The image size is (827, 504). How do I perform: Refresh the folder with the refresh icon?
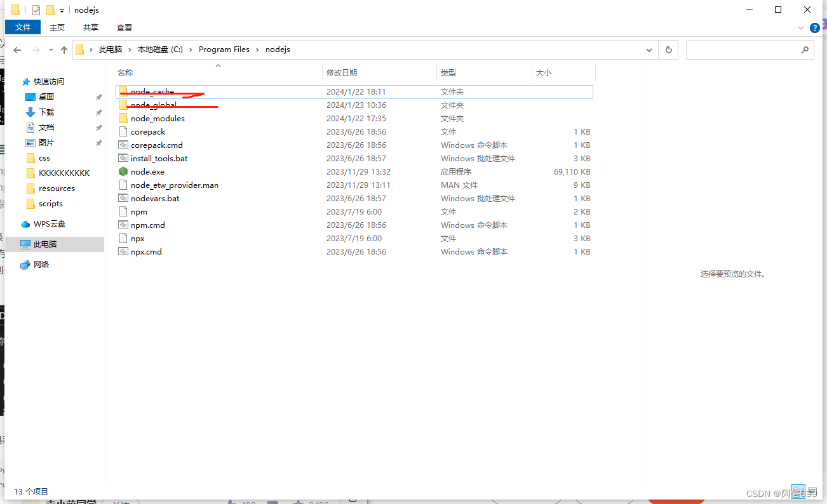click(x=668, y=50)
